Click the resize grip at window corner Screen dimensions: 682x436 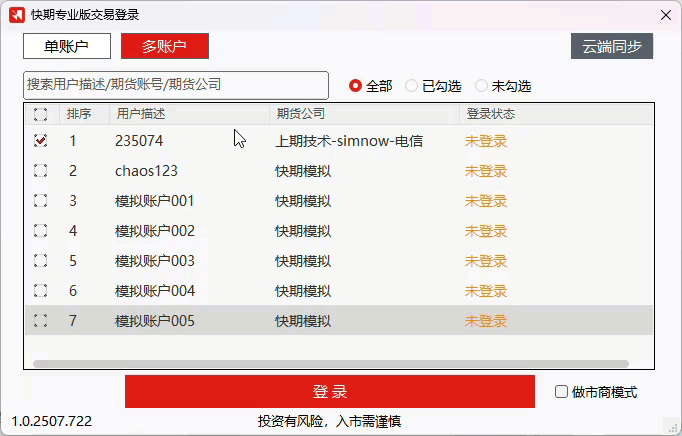coord(673,428)
